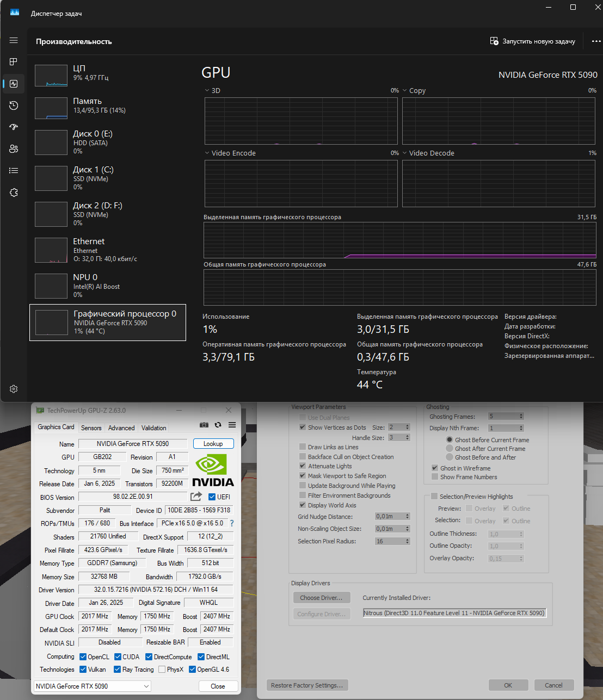Click Selection Pixel Radius spinner
603x700 pixels.
pos(407,541)
